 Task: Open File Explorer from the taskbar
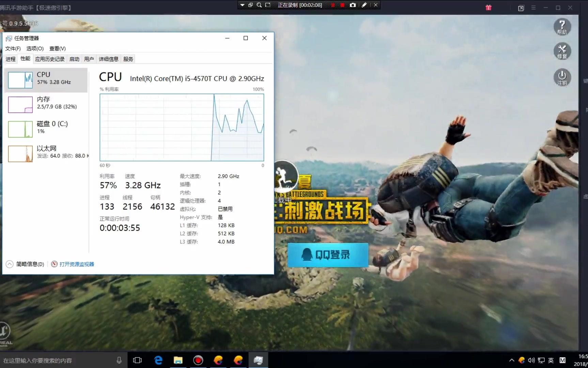tap(178, 360)
